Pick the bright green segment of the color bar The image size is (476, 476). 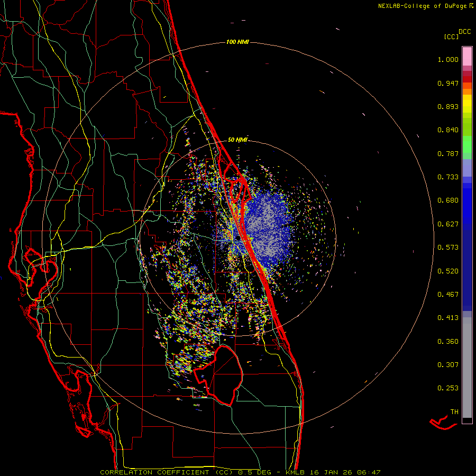tap(467, 144)
